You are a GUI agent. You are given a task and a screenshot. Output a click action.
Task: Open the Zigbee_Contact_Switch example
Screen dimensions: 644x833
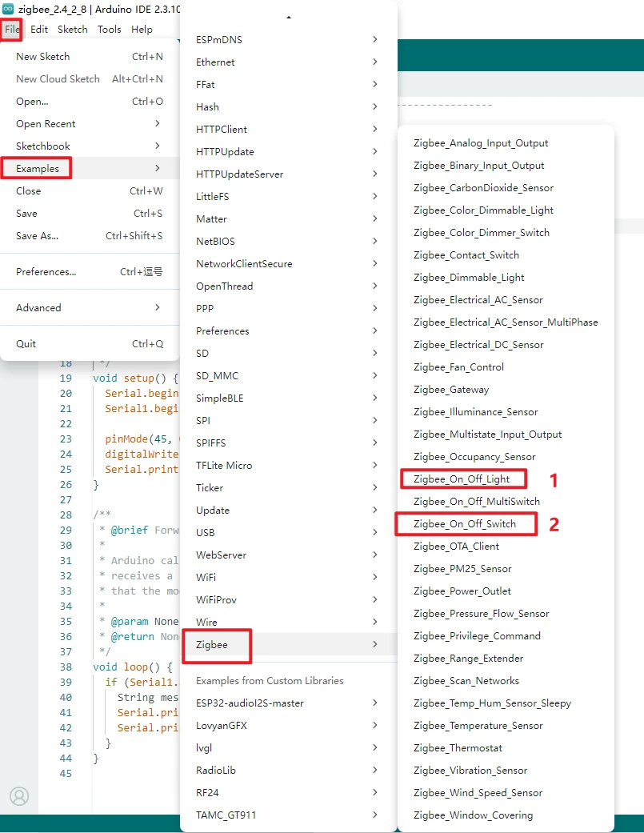(x=506, y=255)
